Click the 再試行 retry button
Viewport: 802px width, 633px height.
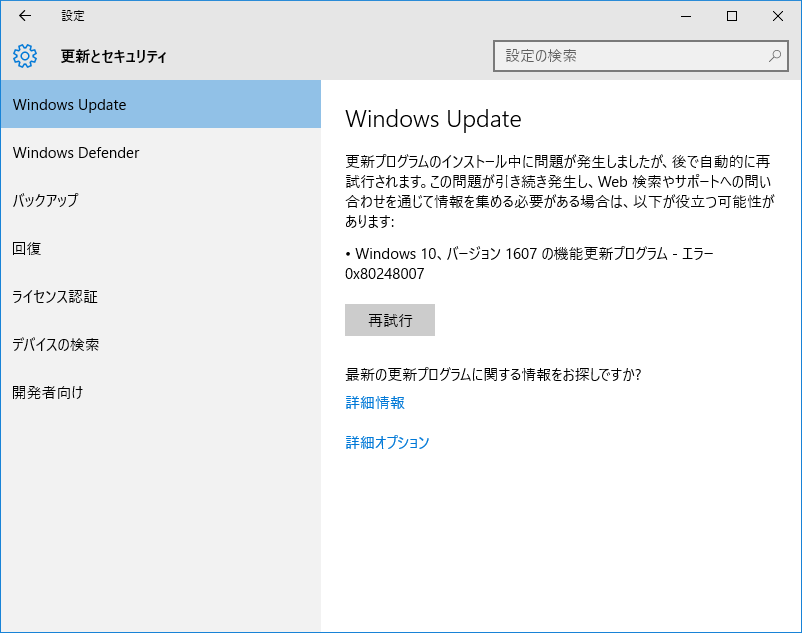(x=390, y=320)
